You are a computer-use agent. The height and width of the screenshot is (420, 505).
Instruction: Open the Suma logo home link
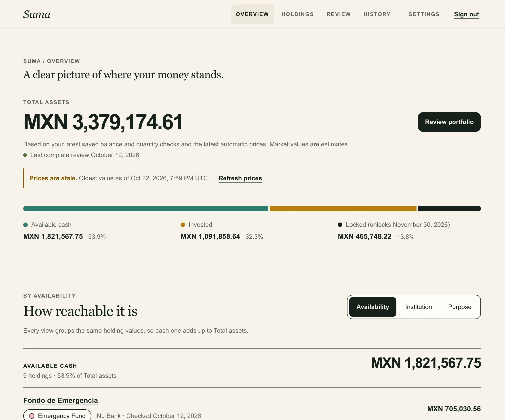click(37, 15)
